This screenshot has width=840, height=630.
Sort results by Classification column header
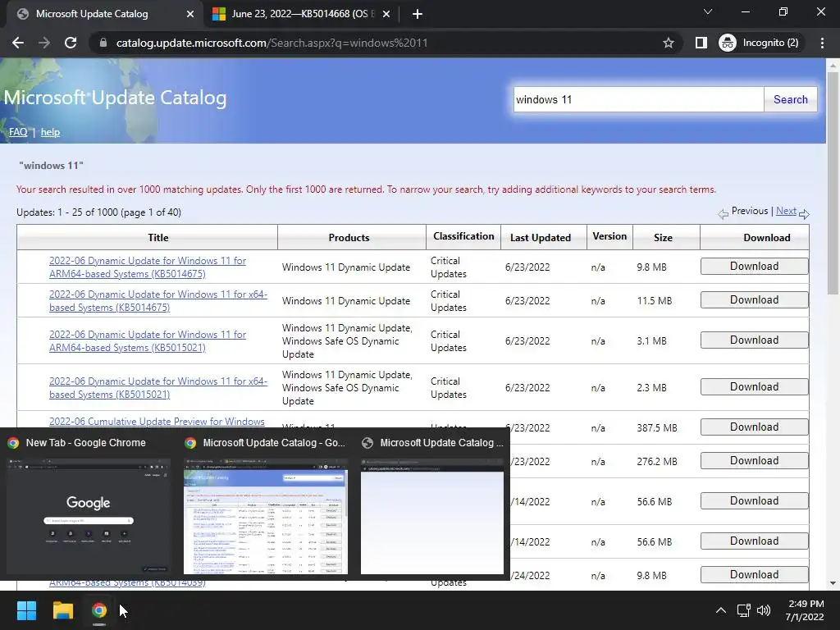pyautogui.click(x=463, y=236)
